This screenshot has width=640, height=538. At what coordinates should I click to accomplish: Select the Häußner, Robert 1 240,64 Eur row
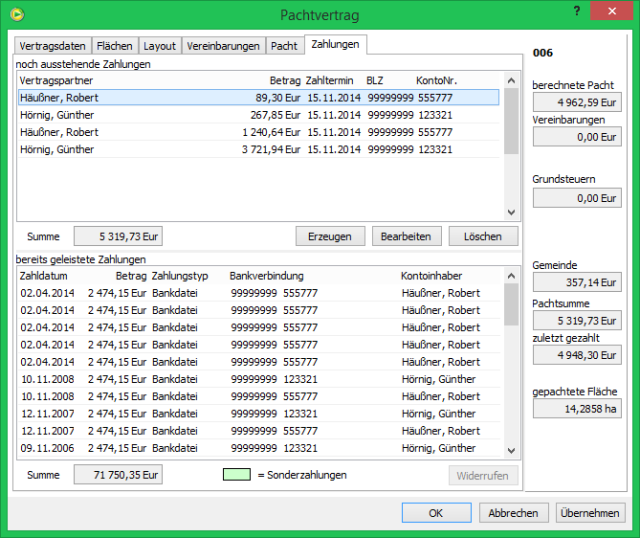258,132
